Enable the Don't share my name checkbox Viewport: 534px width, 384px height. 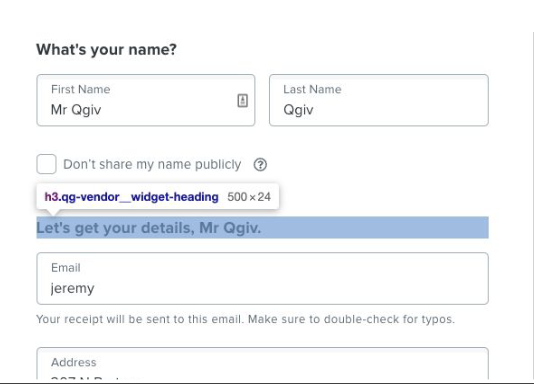point(46,164)
